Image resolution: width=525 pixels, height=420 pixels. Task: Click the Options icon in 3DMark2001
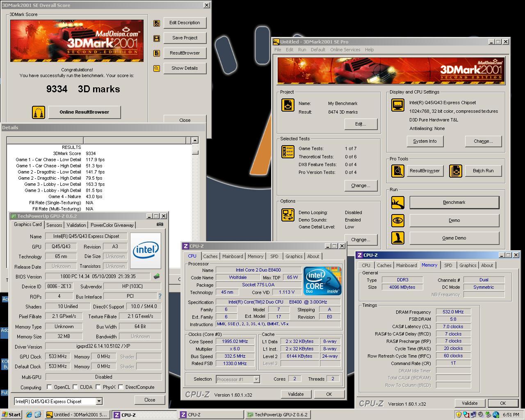click(288, 215)
